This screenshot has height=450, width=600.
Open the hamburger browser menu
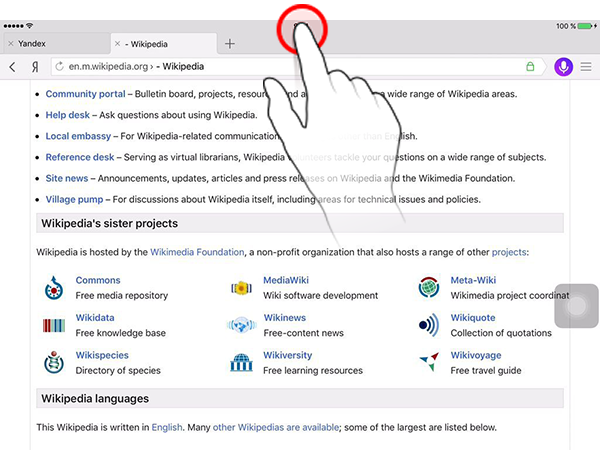coord(586,67)
